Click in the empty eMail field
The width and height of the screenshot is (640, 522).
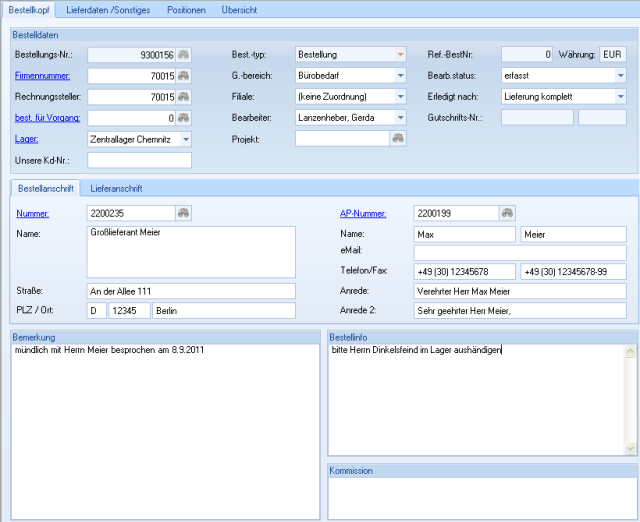tap(519, 252)
